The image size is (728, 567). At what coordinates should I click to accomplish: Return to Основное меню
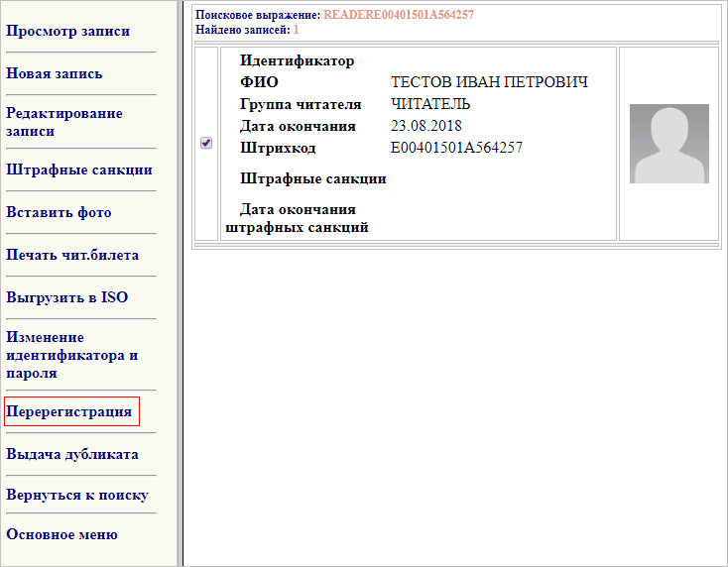[x=61, y=534]
